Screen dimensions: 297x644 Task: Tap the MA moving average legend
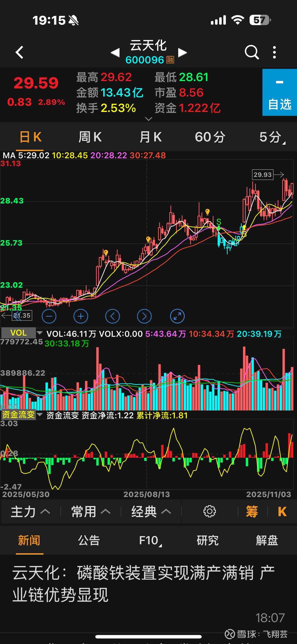tap(84, 155)
